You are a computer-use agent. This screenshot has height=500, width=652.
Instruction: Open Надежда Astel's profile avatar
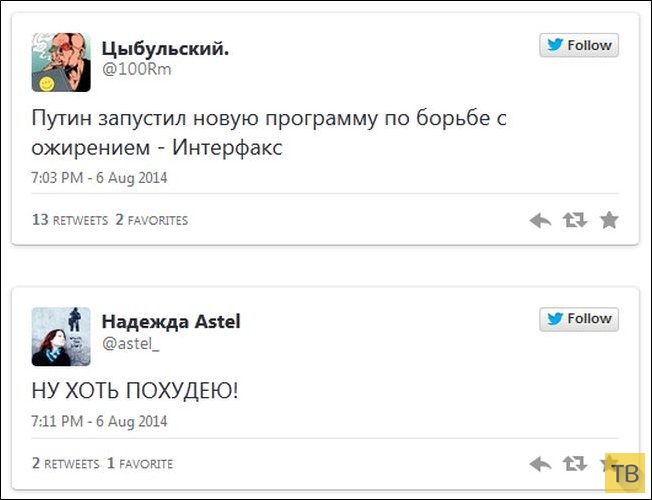click(x=61, y=336)
